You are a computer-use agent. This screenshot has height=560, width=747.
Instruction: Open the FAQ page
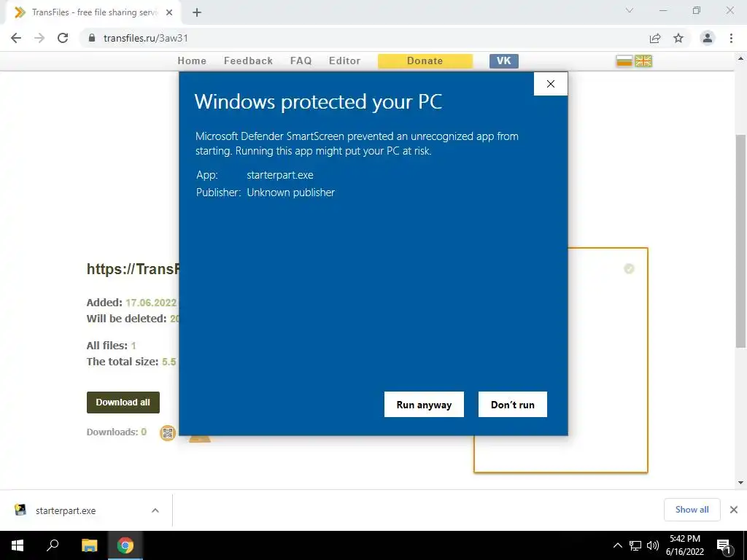point(301,61)
